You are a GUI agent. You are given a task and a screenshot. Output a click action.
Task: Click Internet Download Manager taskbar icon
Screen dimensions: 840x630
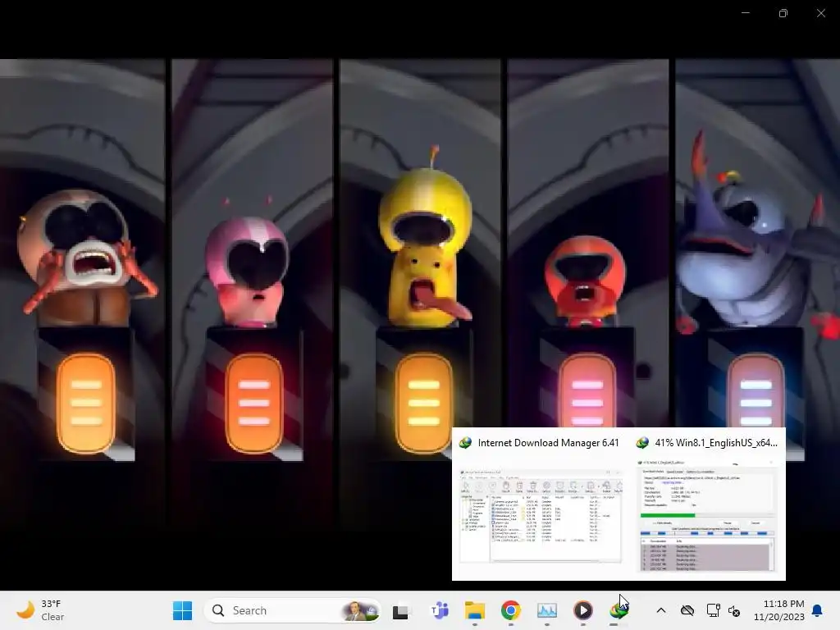[619, 610]
